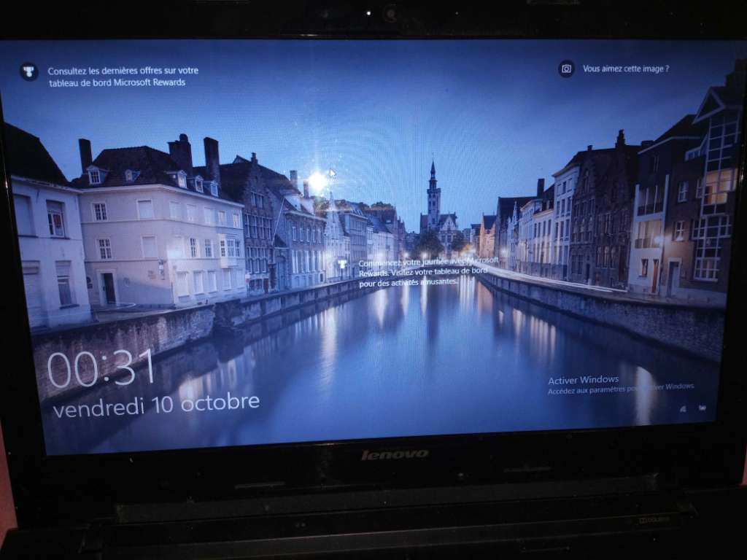
Task: Click the bright street lamp in the wallpaper
Action: pos(317,182)
